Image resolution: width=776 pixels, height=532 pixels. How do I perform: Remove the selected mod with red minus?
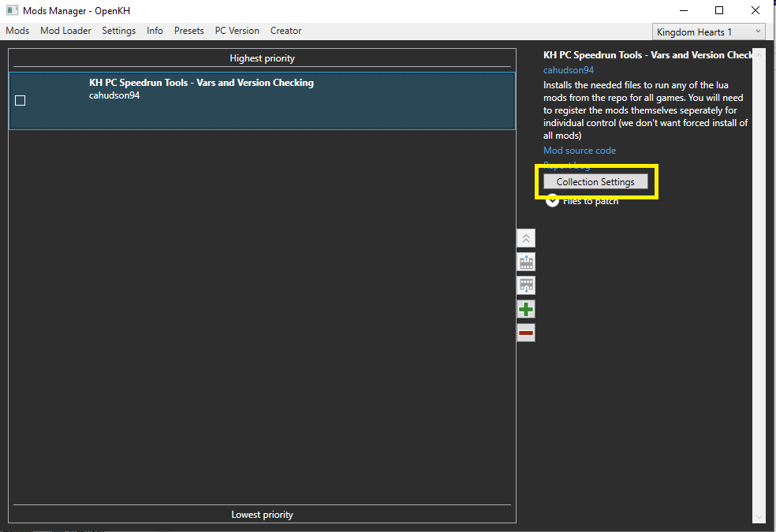[x=525, y=333]
